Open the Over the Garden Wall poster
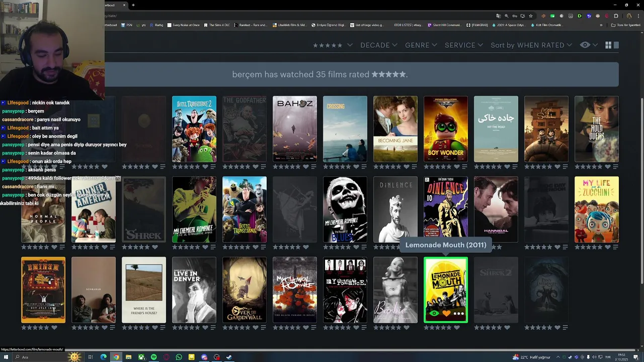This screenshot has height=362, width=644. 245,290
